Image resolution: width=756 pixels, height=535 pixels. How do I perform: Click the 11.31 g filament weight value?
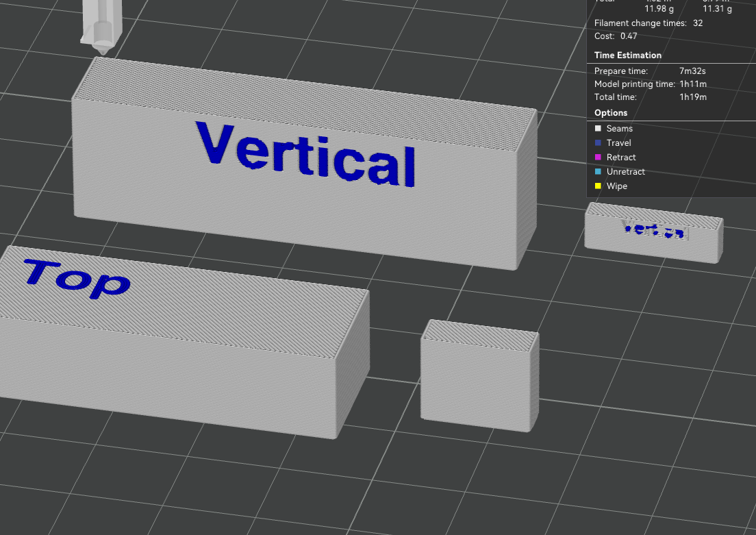click(x=717, y=9)
